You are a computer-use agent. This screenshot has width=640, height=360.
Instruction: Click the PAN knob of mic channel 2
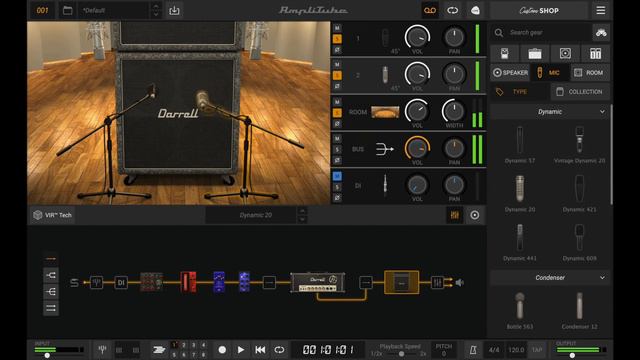[454, 74]
